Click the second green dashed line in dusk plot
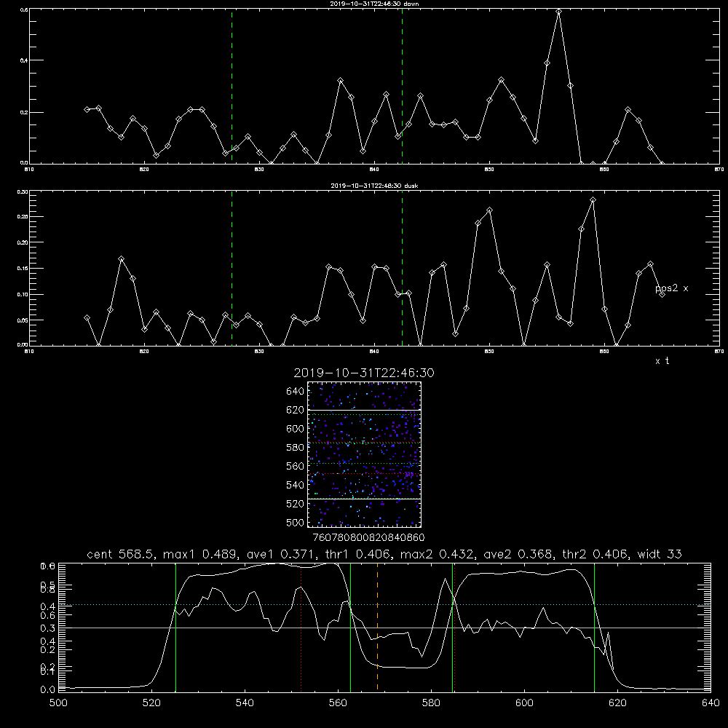The width and height of the screenshot is (728, 728). tap(402, 268)
